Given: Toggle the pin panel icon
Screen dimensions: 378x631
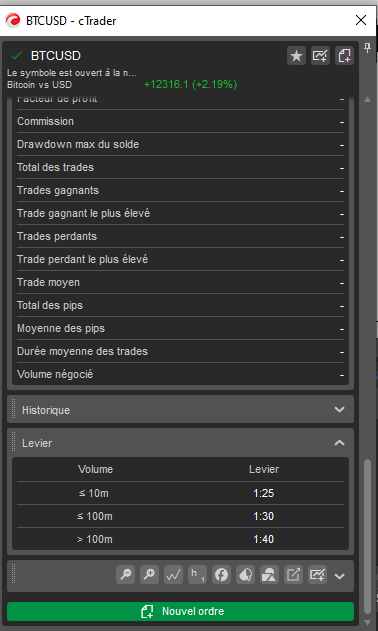Looking at the screenshot, I should [367, 48].
